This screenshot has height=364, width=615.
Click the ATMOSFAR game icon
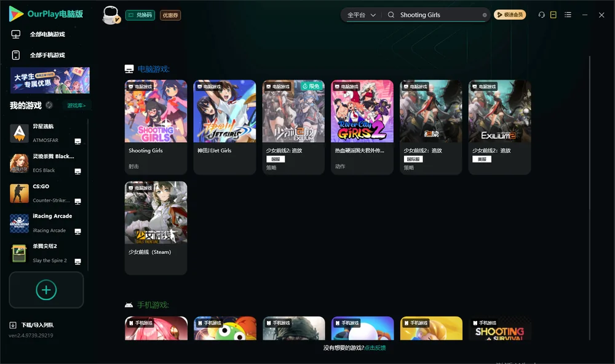coord(19,133)
